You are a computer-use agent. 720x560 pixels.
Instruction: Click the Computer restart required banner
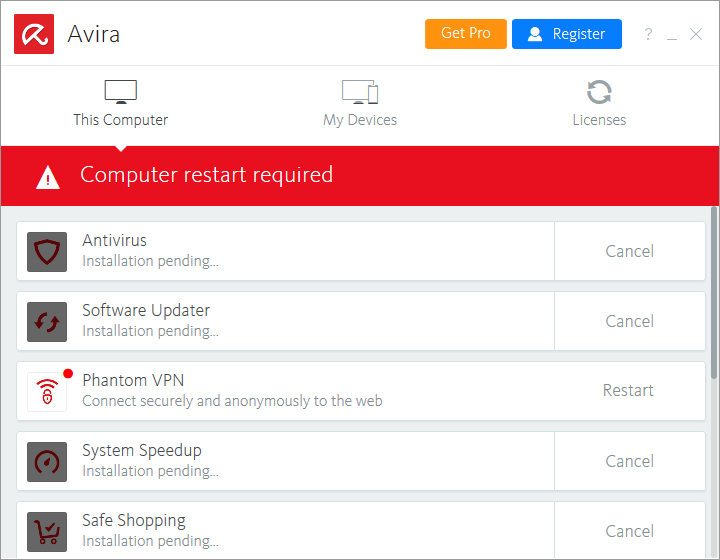[360, 175]
